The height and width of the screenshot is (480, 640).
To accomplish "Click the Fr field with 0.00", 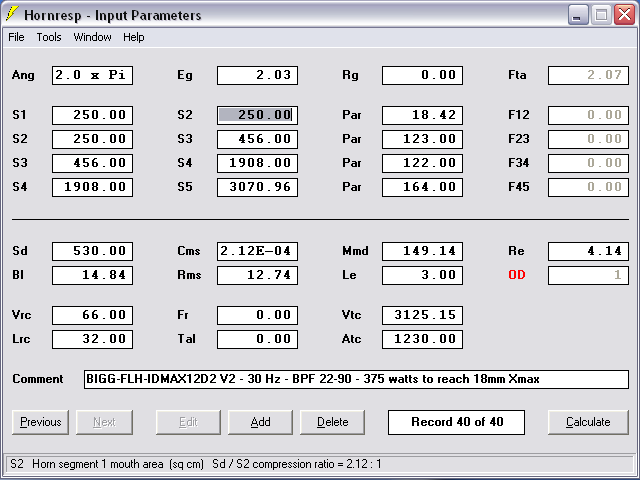I will point(258,316).
